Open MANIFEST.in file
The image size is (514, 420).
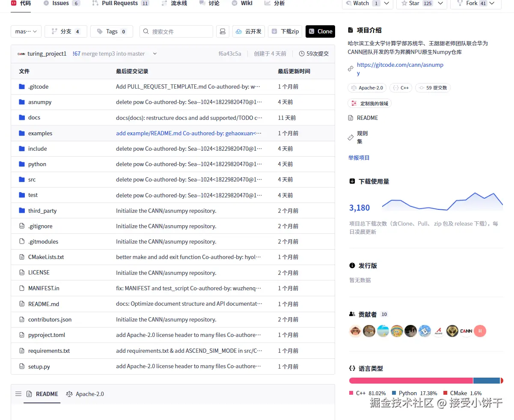pyautogui.click(x=44, y=288)
